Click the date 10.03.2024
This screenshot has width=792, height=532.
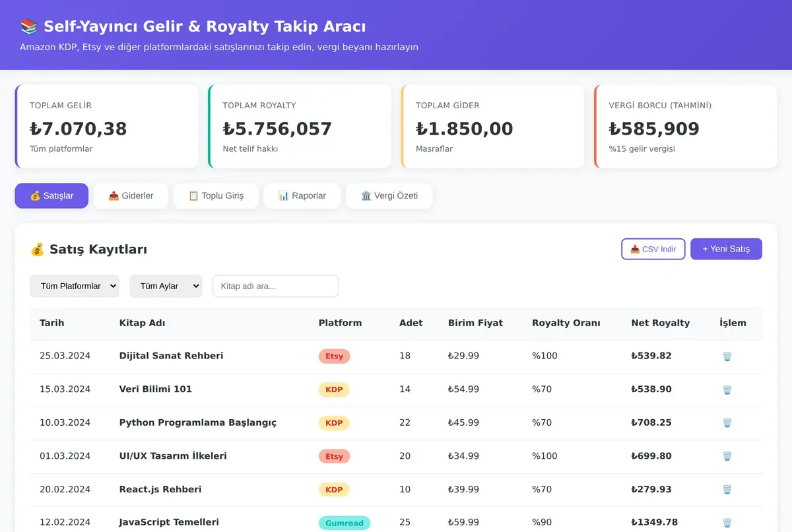click(x=65, y=422)
